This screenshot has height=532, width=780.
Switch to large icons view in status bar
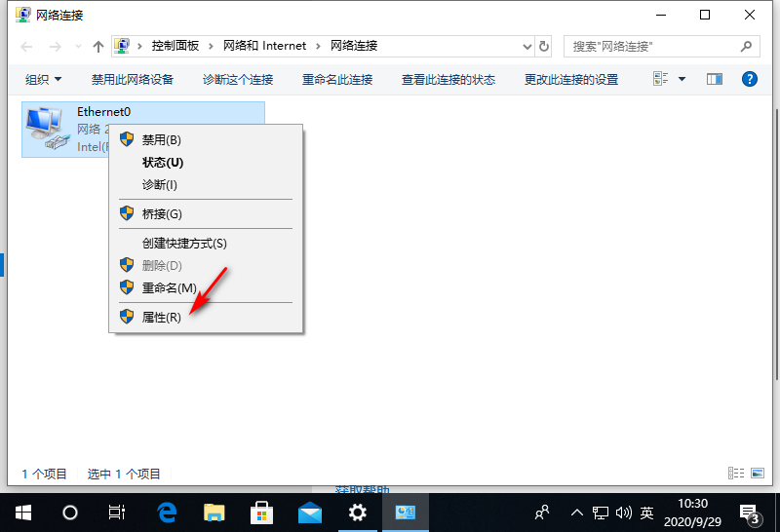pos(758,474)
